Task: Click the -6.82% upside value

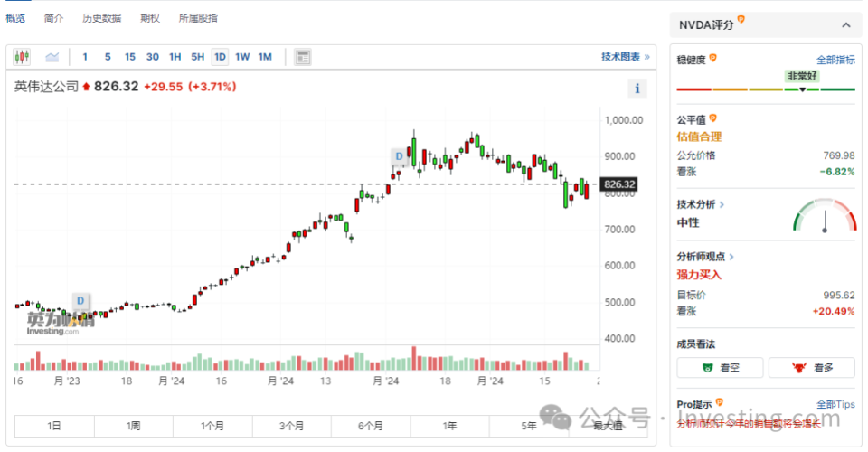Action: coord(837,172)
